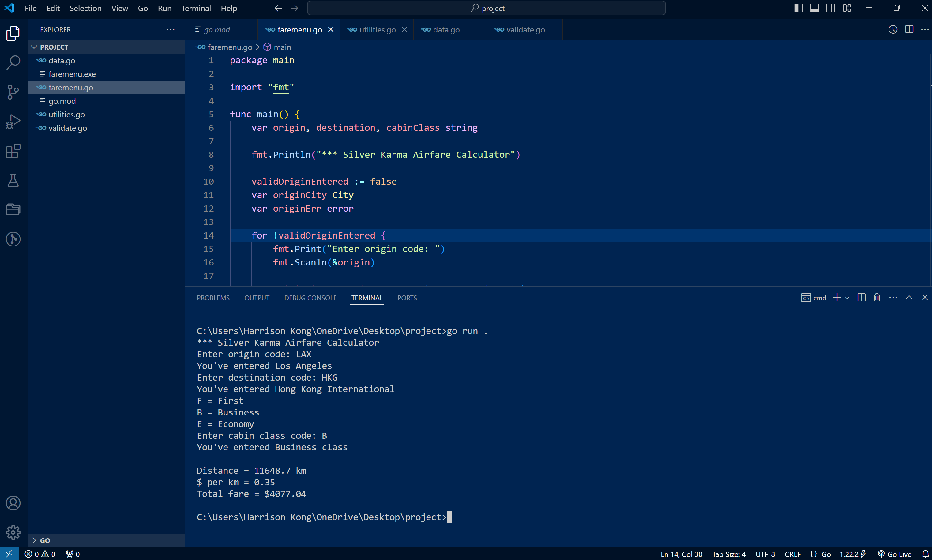The width and height of the screenshot is (932, 560).
Task: Open the Manage gear menu
Action: click(13, 532)
